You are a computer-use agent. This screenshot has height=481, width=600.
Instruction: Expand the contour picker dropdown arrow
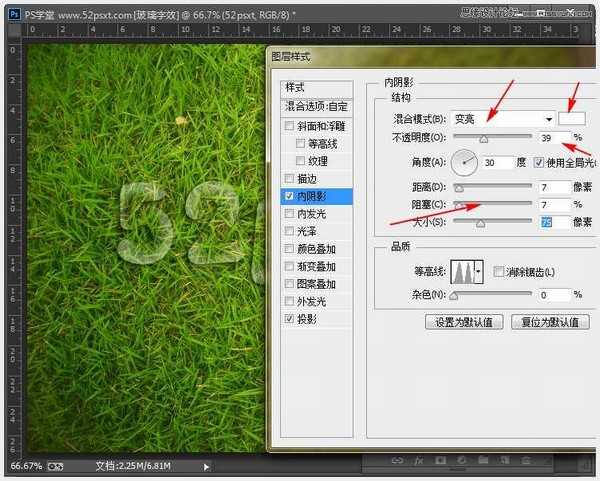pos(480,272)
